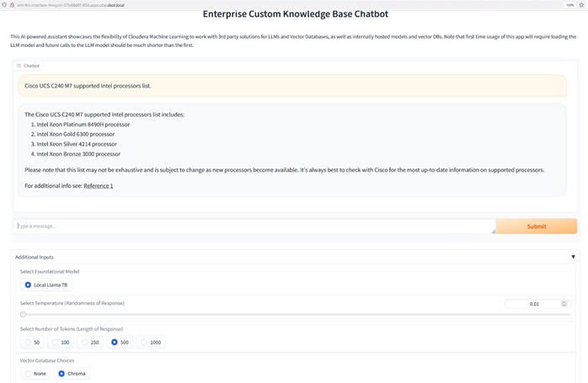Click the temperature slider handle

pyautogui.click(x=24, y=315)
